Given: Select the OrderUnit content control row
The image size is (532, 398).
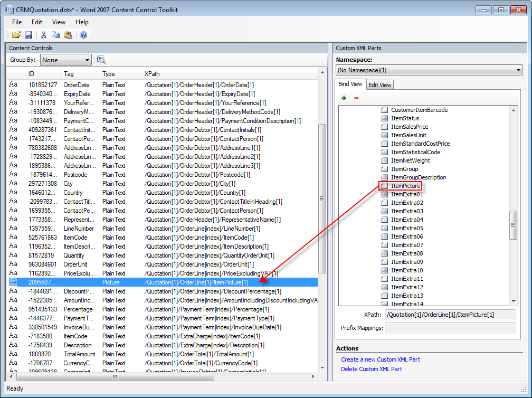Looking at the screenshot, I should pyautogui.click(x=162, y=264).
